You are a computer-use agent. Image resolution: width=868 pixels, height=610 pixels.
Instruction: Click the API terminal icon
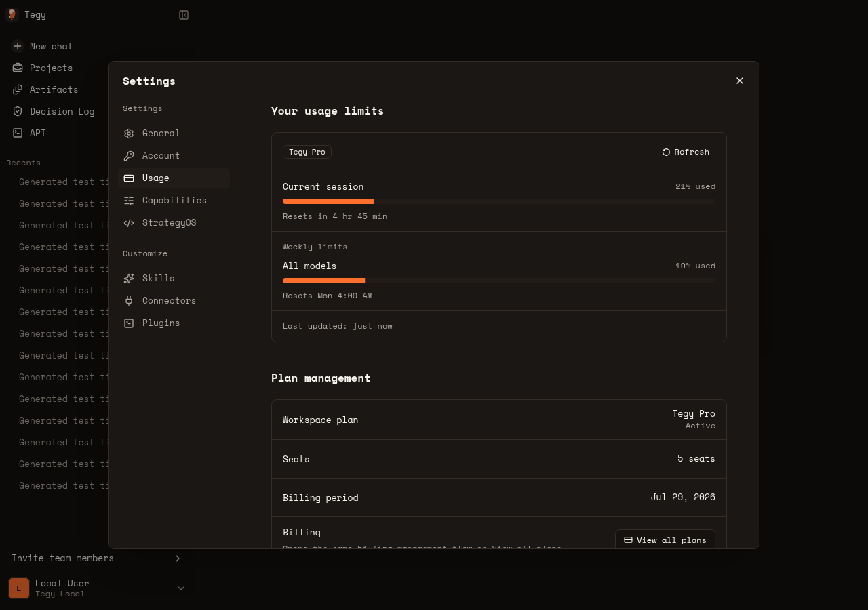[x=18, y=133]
